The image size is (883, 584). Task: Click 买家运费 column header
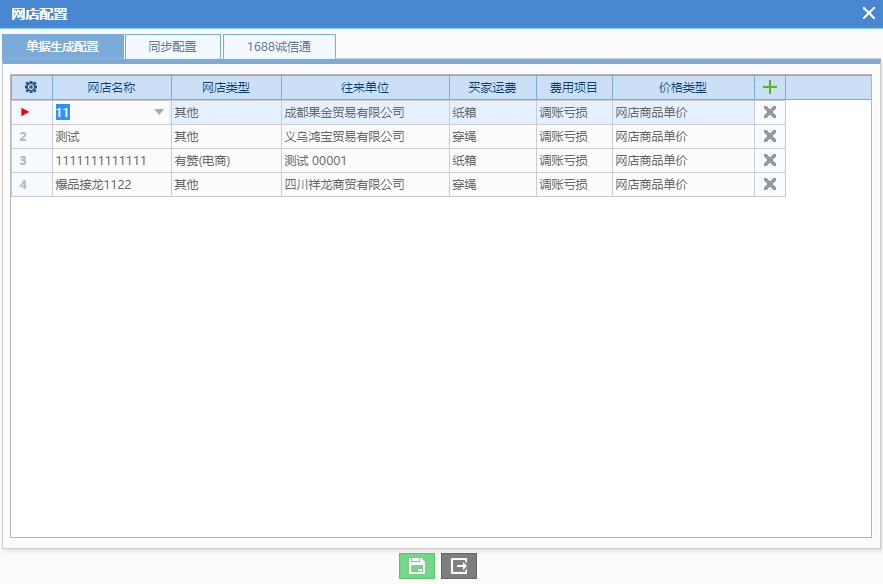[493, 87]
